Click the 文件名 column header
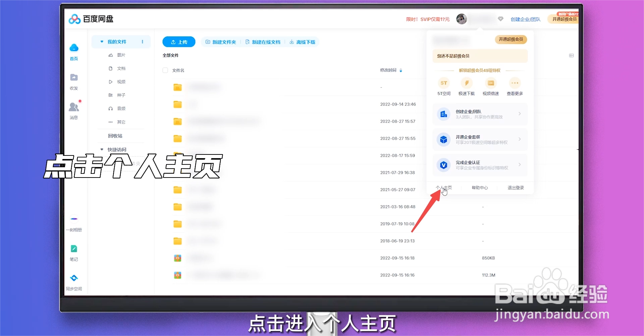 click(178, 70)
